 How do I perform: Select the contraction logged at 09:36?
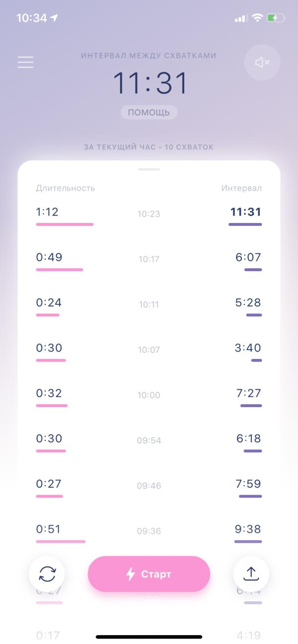[149, 531]
